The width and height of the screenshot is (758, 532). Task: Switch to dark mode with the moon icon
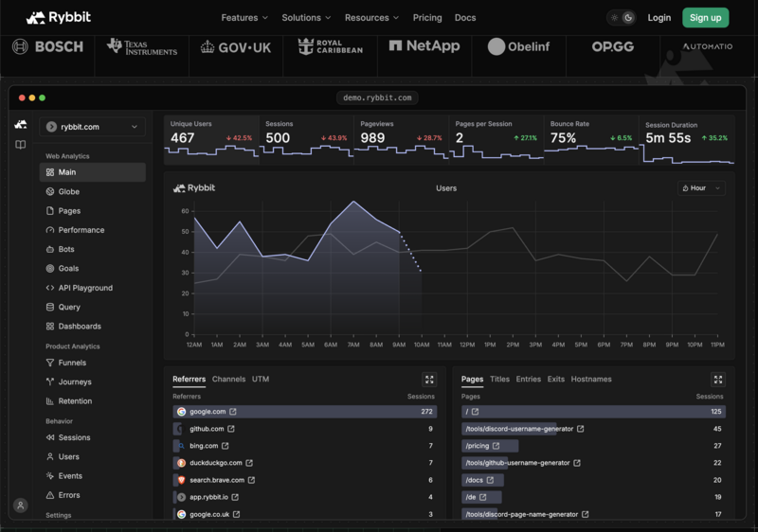tap(628, 18)
